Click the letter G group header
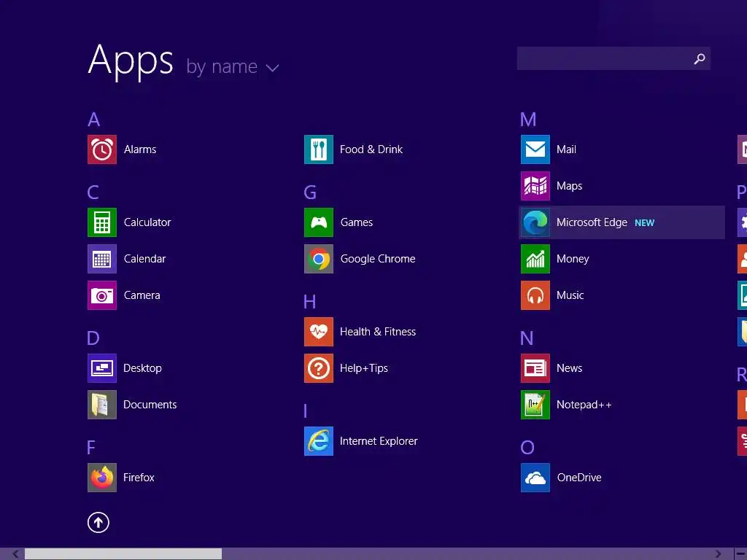Image resolution: width=747 pixels, height=560 pixels. (x=310, y=192)
